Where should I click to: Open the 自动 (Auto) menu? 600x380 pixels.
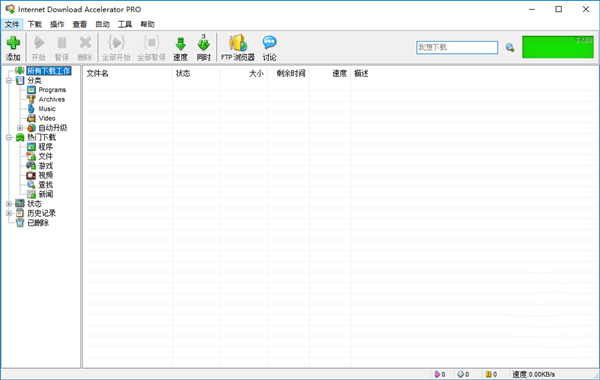[x=102, y=24]
